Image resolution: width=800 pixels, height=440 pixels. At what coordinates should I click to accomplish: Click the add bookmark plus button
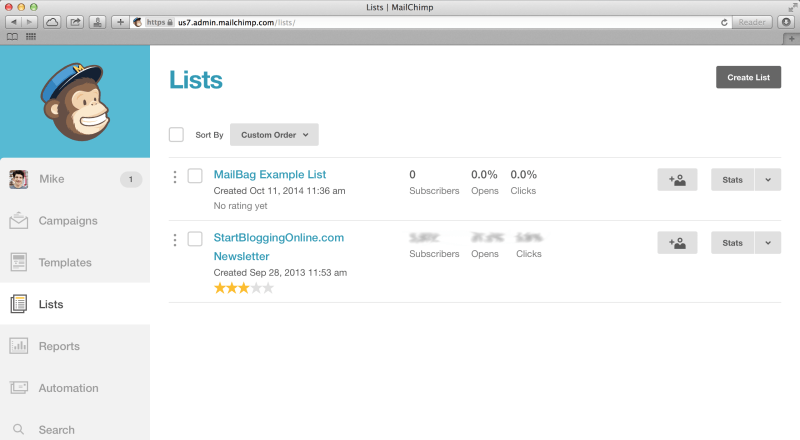pos(120,22)
